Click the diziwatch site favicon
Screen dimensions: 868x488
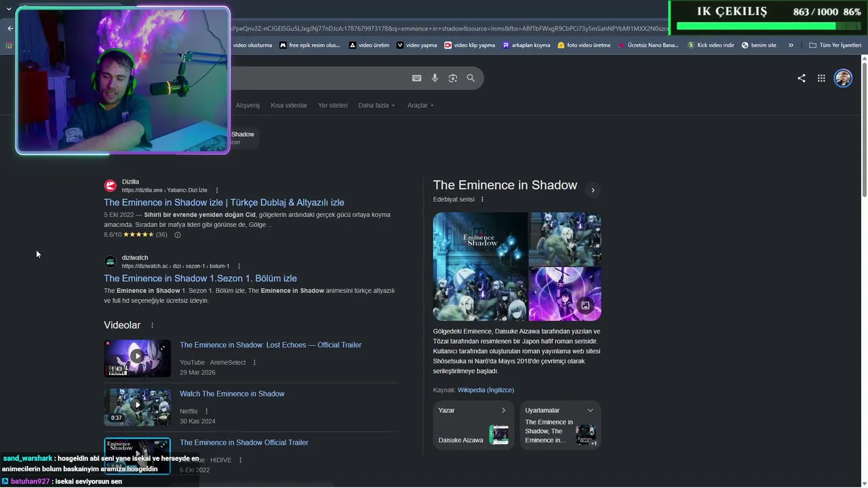[111, 262]
